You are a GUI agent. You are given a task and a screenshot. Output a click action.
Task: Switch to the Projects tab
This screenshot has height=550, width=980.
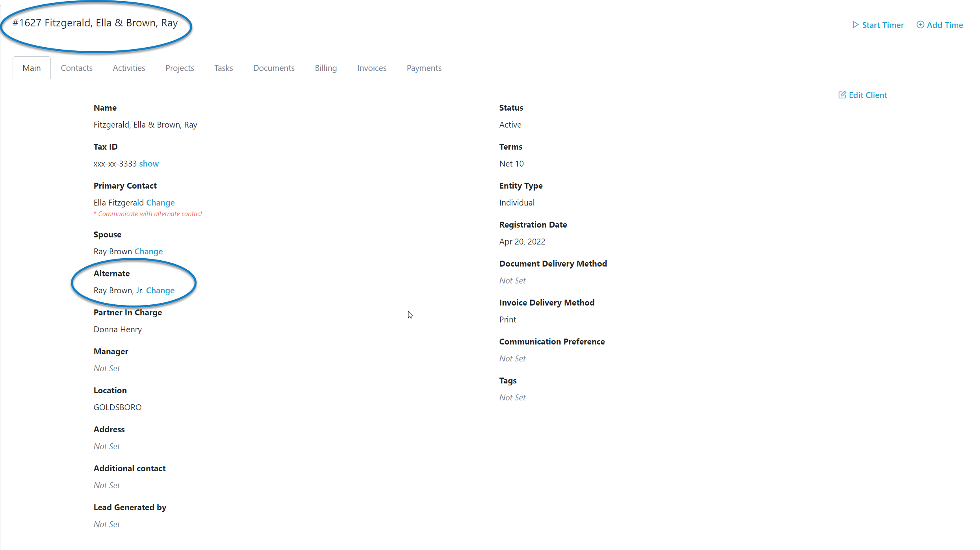tap(180, 68)
